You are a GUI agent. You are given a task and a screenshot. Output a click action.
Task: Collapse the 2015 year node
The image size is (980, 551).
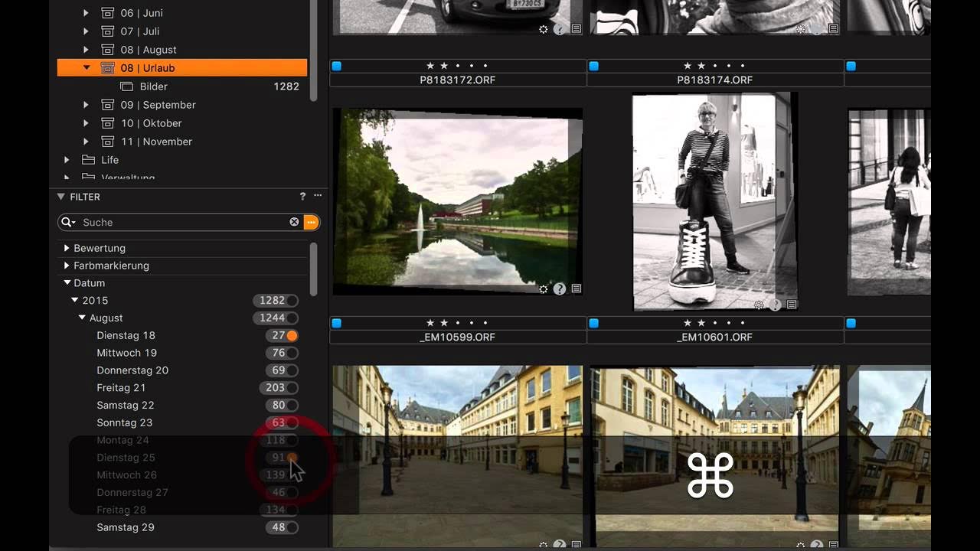(74, 301)
